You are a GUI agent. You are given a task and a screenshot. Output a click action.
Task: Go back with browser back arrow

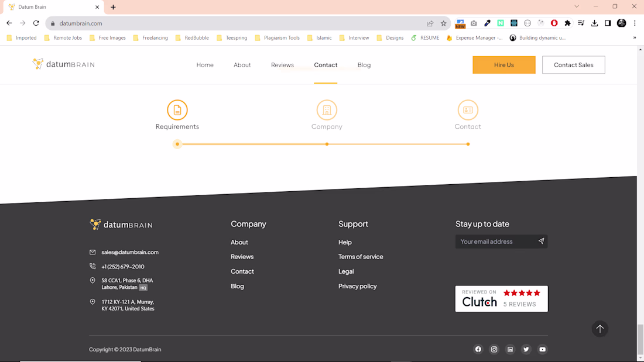[9, 23]
